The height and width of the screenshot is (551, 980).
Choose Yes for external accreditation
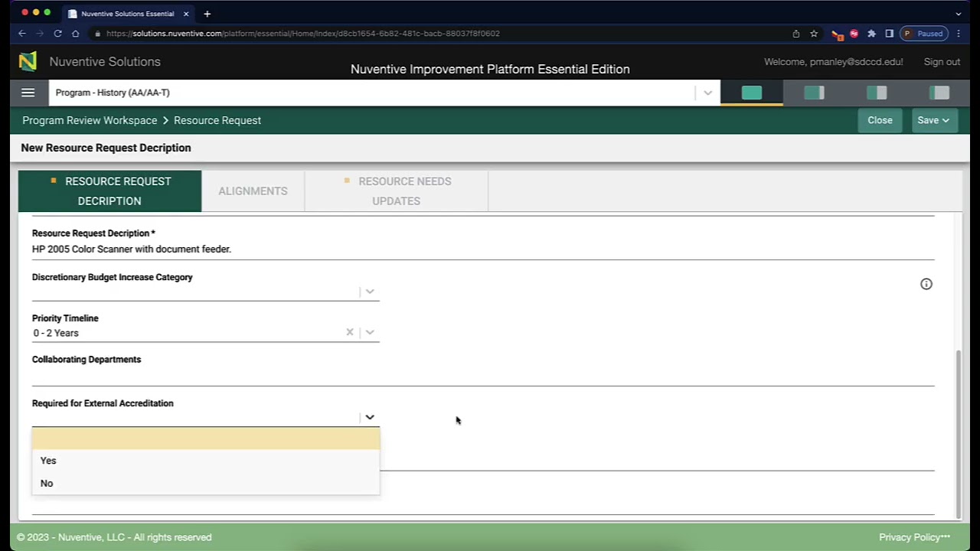tap(206, 461)
